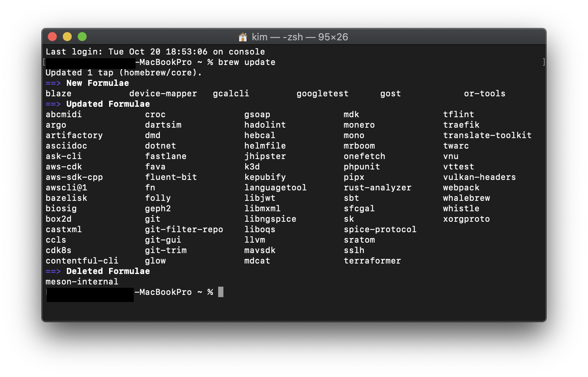Click the 'glow' formula entry

(155, 261)
